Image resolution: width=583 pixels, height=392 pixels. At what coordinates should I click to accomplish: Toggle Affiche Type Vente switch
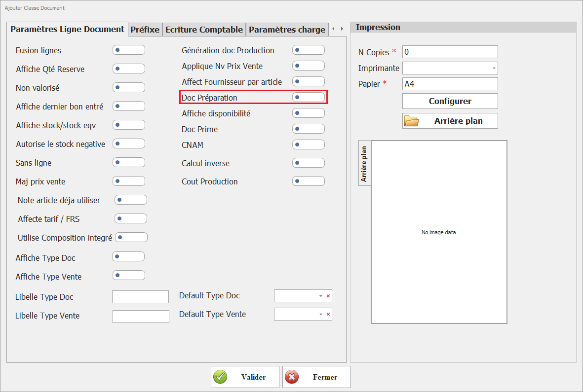[129, 276]
